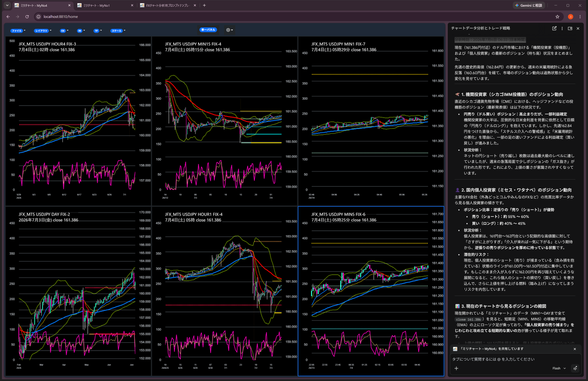Start new chat with the pencil icon
The image size is (588, 381).
point(554,29)
